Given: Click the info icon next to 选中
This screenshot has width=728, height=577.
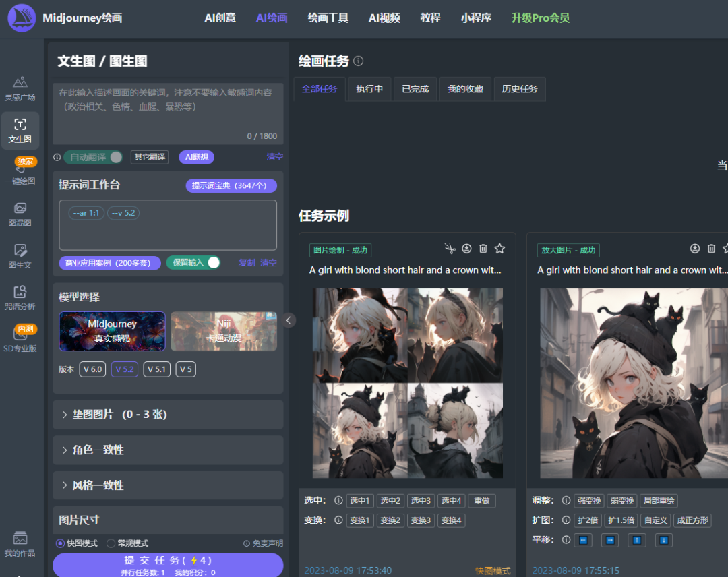Looking at the screenshot, I should pyautogui.click(x=338, y=500).
